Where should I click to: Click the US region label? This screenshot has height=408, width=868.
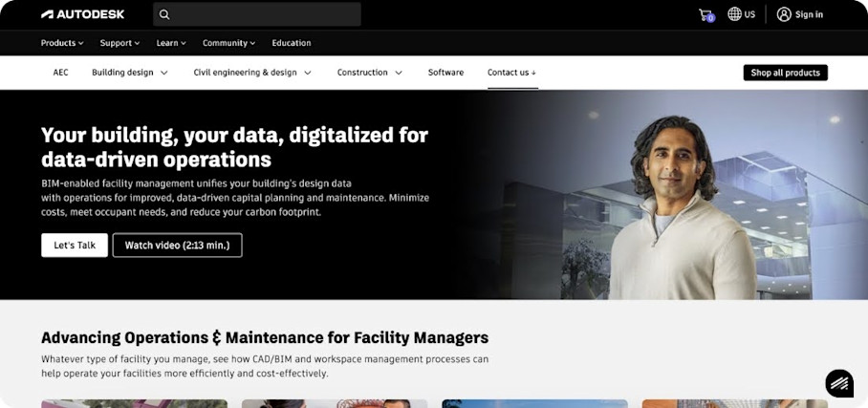coord(749,15)
